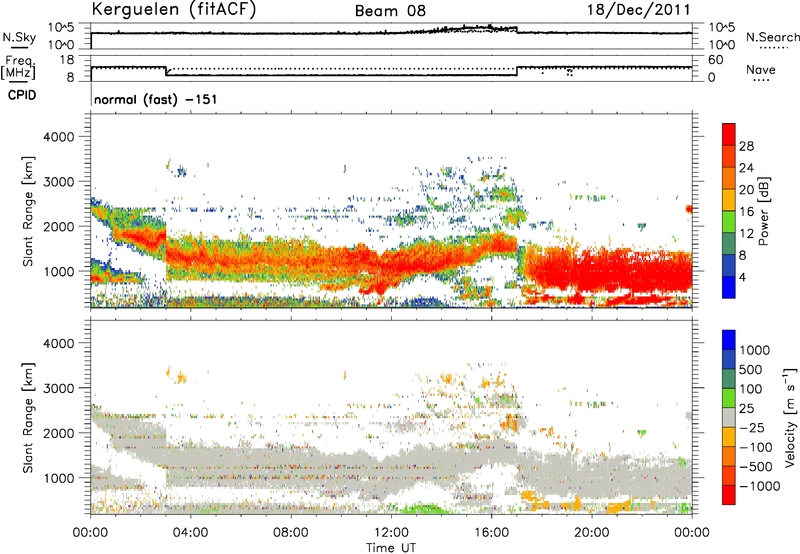This screenshot has height=554, width=800.
Task: Click the green patch near 13:00 in velocity panel
Action: [x=421, y=508]
